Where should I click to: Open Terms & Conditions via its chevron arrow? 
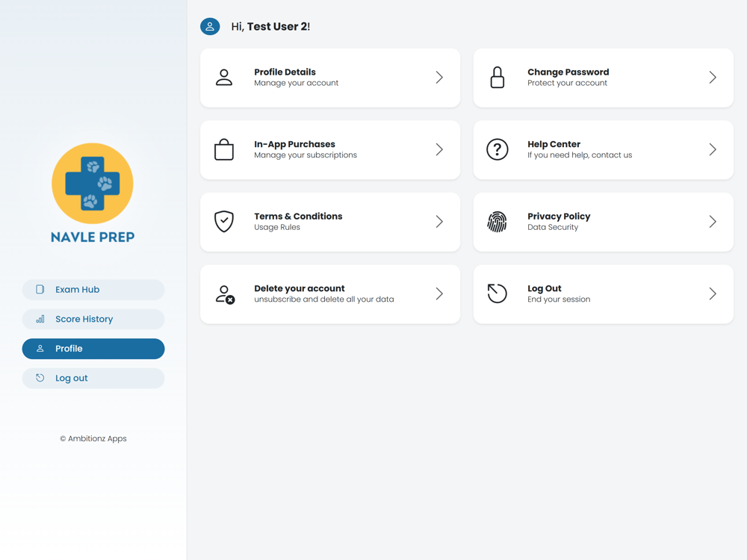click(x=439, y=222)
